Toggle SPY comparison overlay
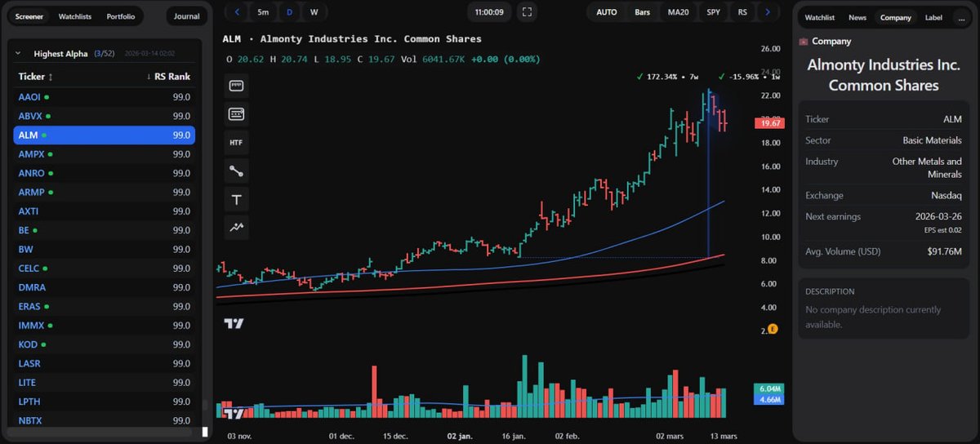This screenshot has height=444, width=980. pyautogui.click(x=714, y=12)
